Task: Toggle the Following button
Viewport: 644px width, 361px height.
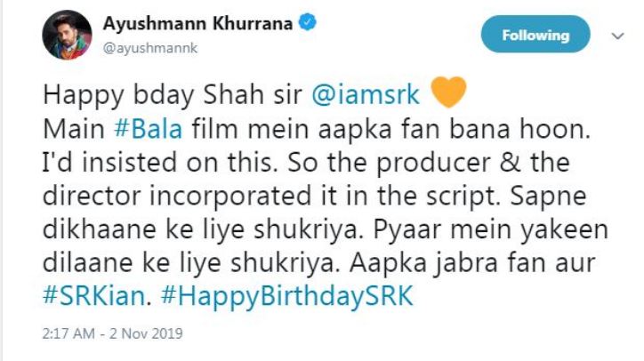Action: click(x=535, y=35)
